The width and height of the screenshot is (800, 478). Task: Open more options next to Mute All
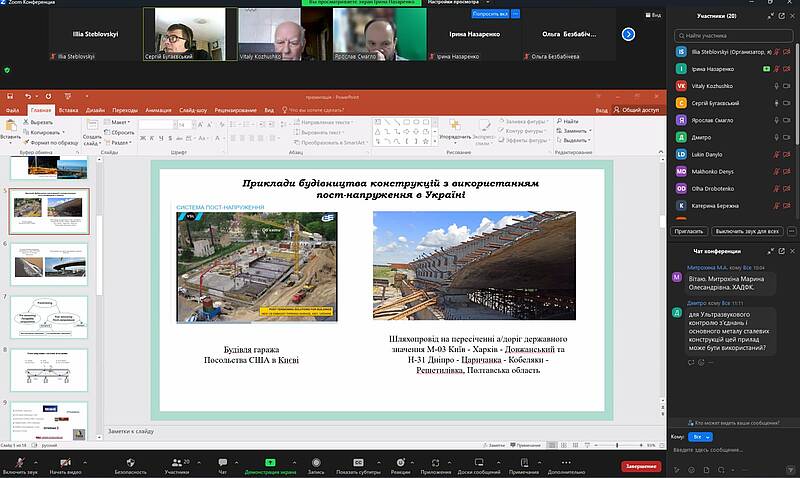(x=791, y=231)
